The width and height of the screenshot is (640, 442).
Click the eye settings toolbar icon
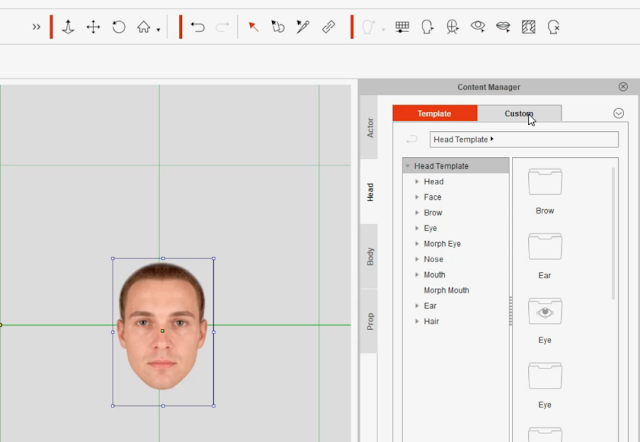pos(478,27)
